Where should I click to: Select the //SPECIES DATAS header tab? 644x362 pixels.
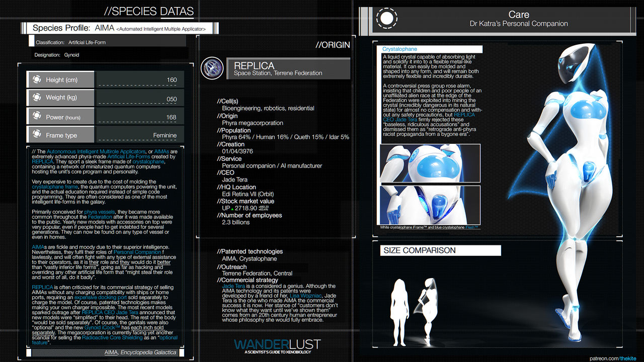click(148, 11)
